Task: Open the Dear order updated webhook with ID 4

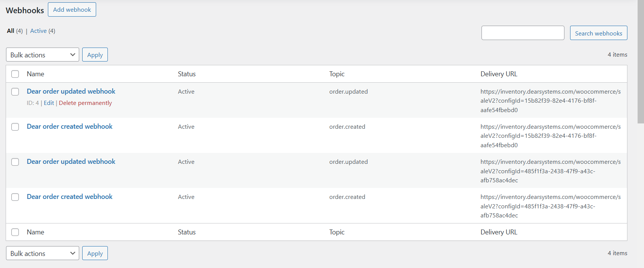Action: 71,91
